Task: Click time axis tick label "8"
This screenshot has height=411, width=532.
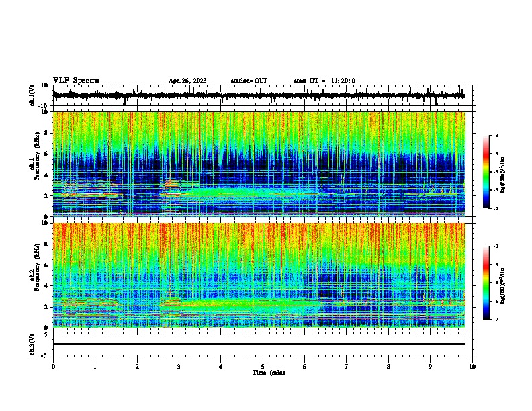Action: (388, 367)
